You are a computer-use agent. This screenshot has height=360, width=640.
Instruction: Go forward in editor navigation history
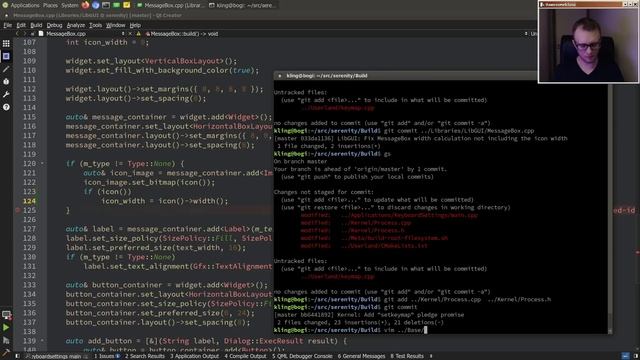(24, 34)
